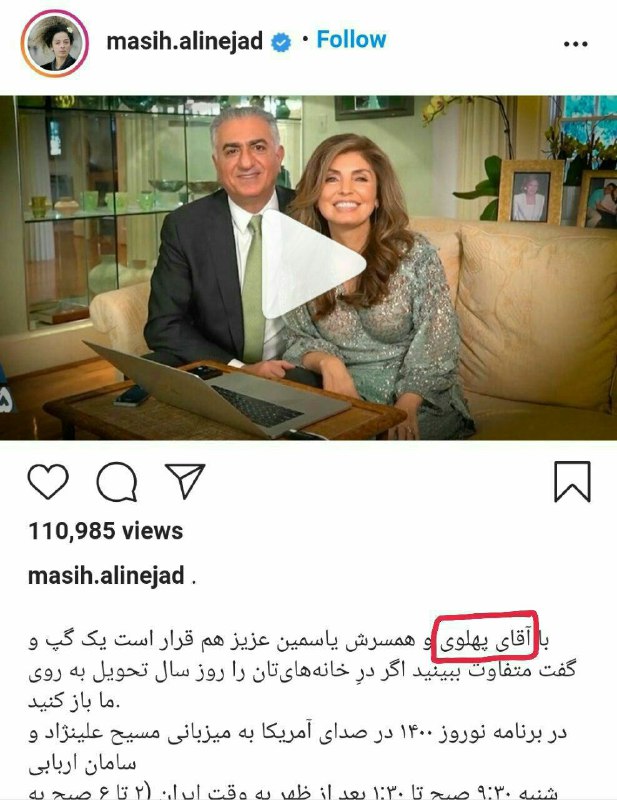
Task: Open the three-dot more options menu
Action: click(576, 44)
